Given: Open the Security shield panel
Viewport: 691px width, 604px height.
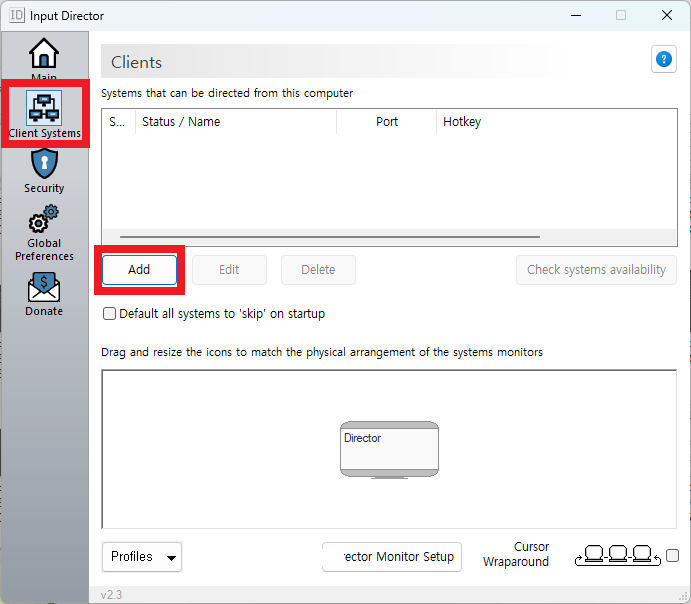Looking at the screenshot, I should tap(44, 171).
